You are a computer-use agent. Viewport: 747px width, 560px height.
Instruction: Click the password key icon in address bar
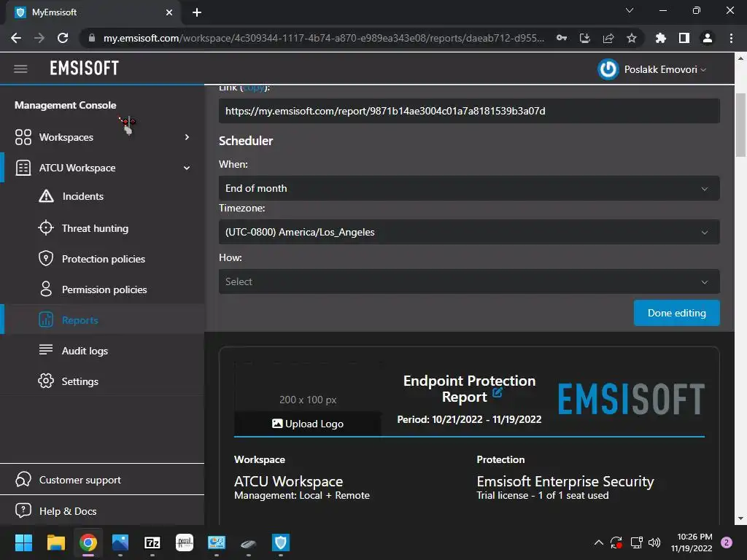point(562,38)
